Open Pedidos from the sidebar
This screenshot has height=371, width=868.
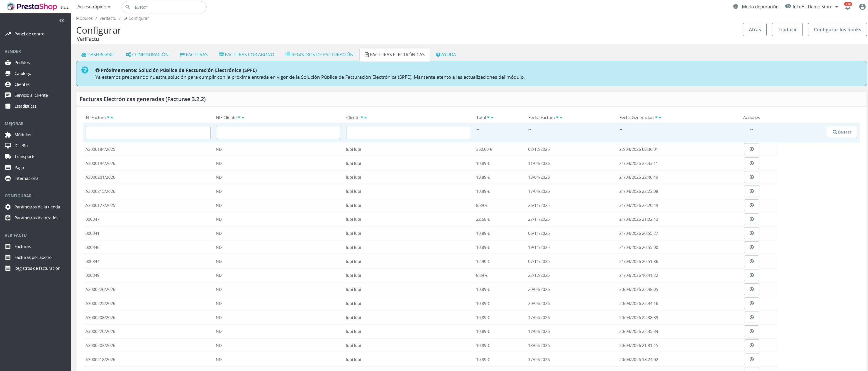point(22,62)
